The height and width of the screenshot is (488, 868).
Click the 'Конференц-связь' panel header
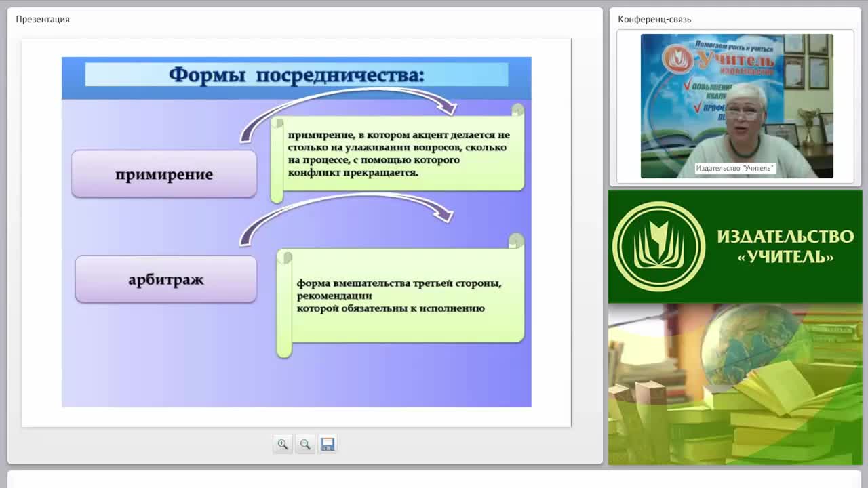point(654,19)
